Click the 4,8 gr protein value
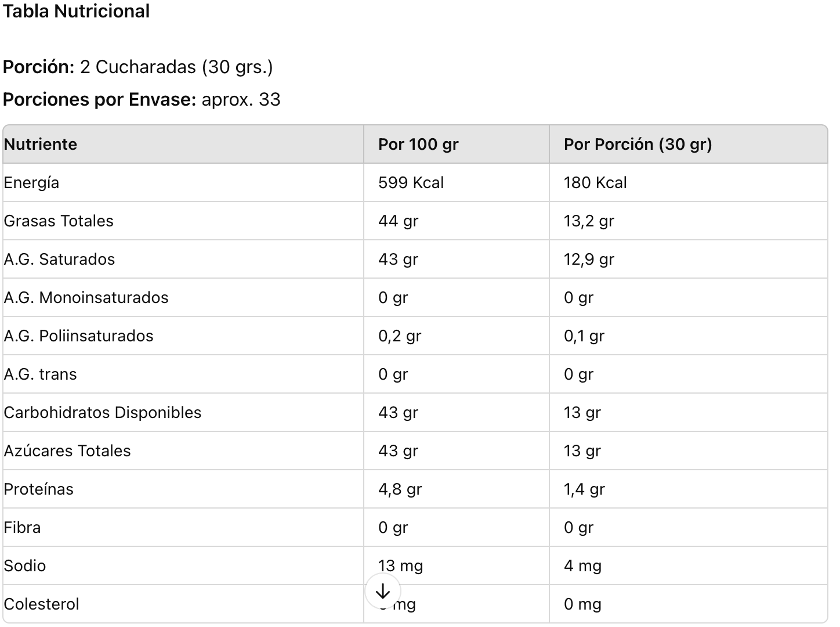 (400, 489)
